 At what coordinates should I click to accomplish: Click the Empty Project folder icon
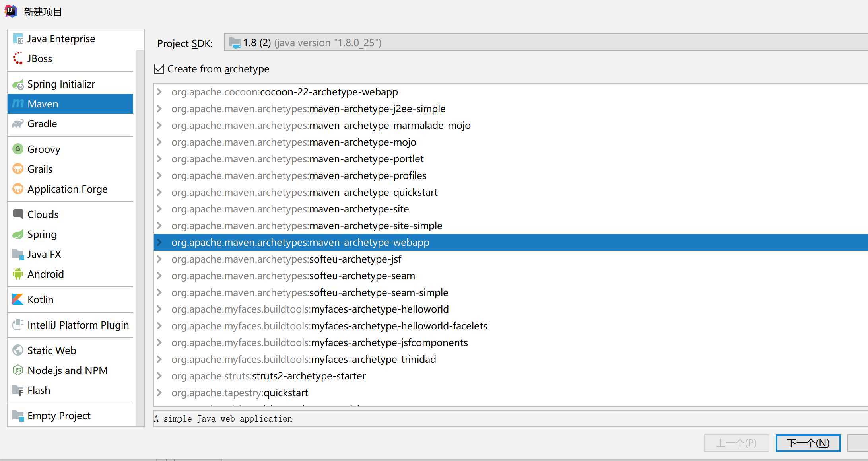[18, 416]
